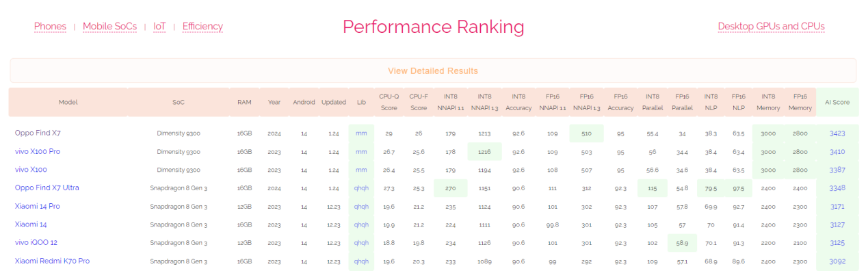Image resolution: width=868 pixels, height=271 pixels.
Task: Open vivo X100 Pro model page
Action: [38, 151]
